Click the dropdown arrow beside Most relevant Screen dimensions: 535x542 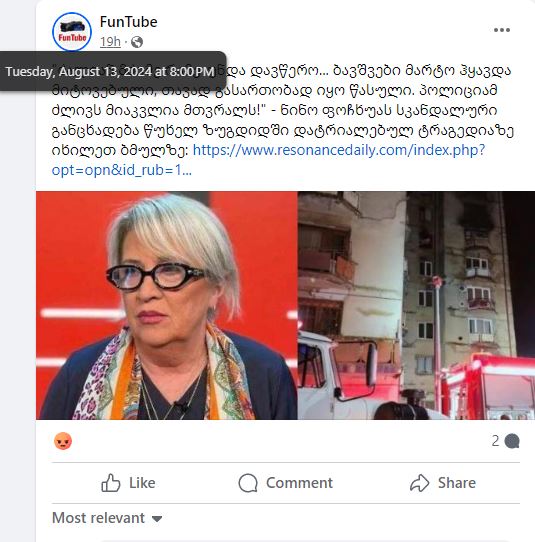pos(157,518)
